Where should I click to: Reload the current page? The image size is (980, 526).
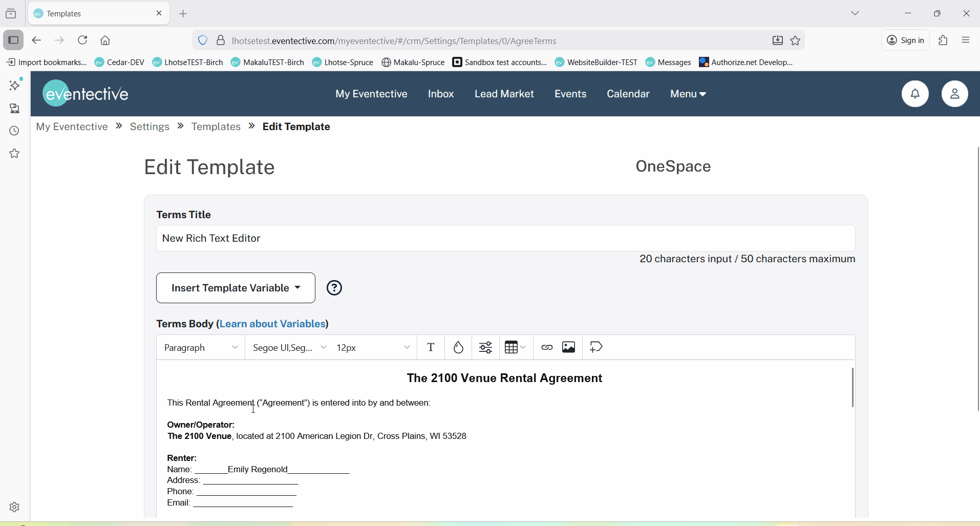[83, 40]
